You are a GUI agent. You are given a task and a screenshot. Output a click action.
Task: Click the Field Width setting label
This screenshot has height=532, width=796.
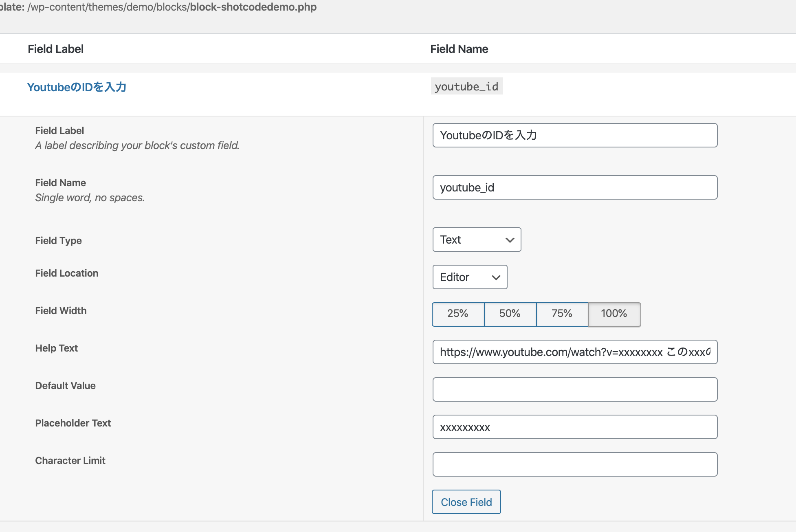tap(61, 311)
